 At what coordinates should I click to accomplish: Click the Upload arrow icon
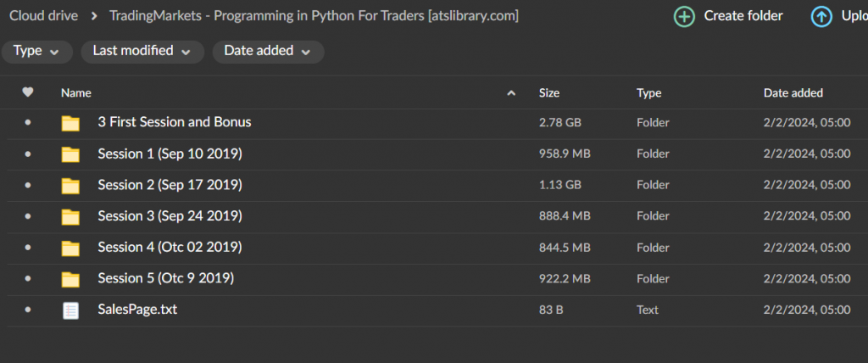821,17
